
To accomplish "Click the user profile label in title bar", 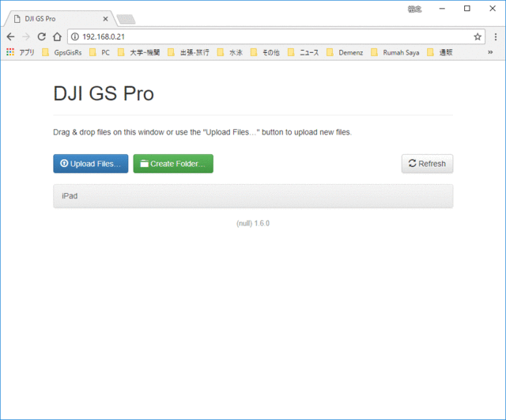I will (x=414, y=9).
